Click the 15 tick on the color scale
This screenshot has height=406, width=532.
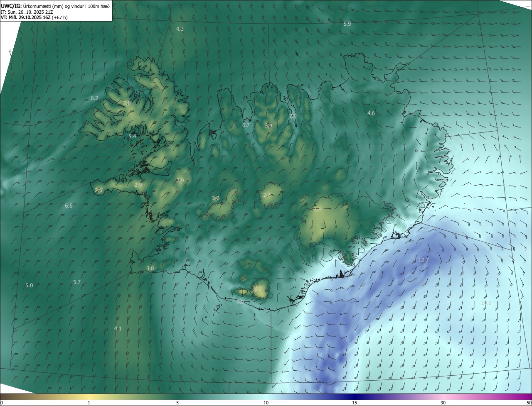[x=355, y=403]
